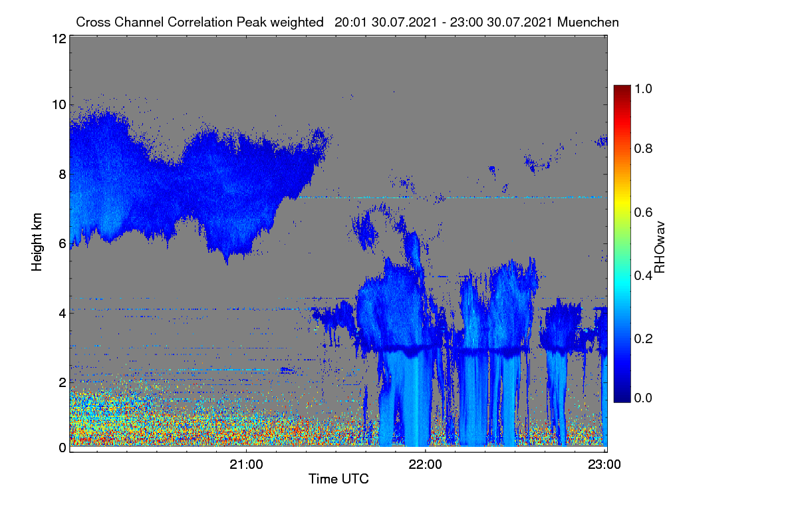Viewport: 798px width, 532px height.
Task: Click the 'Time UTC' x-axis label
Action: pos(338,479)
